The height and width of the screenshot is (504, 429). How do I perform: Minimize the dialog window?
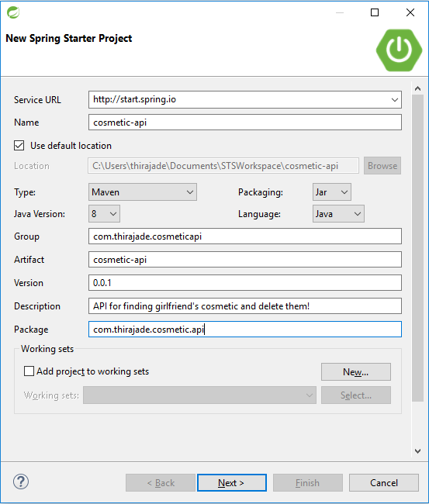point(340,12)
